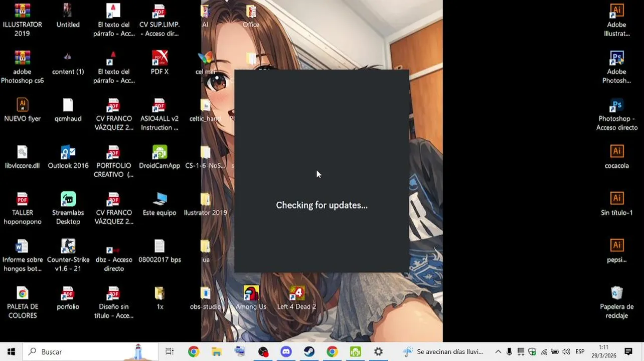Click the Buscar search box
Screen dimensions: 644x361
click(x=90, y=352)
